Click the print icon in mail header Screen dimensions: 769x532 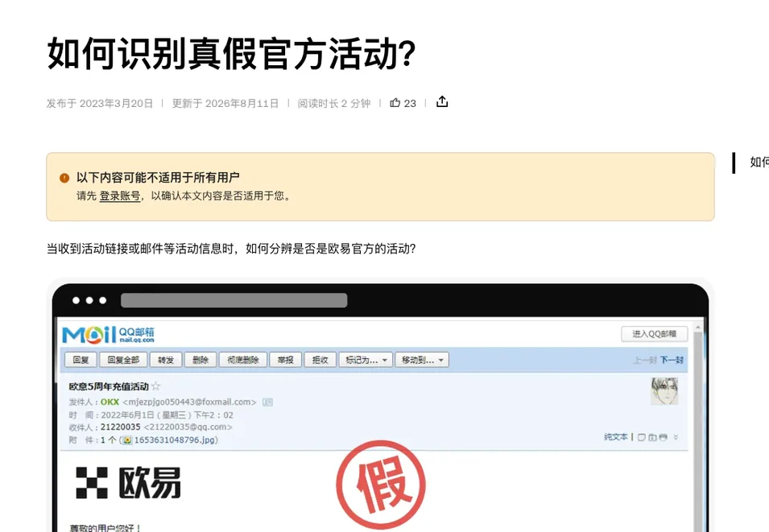click(663, 437)
